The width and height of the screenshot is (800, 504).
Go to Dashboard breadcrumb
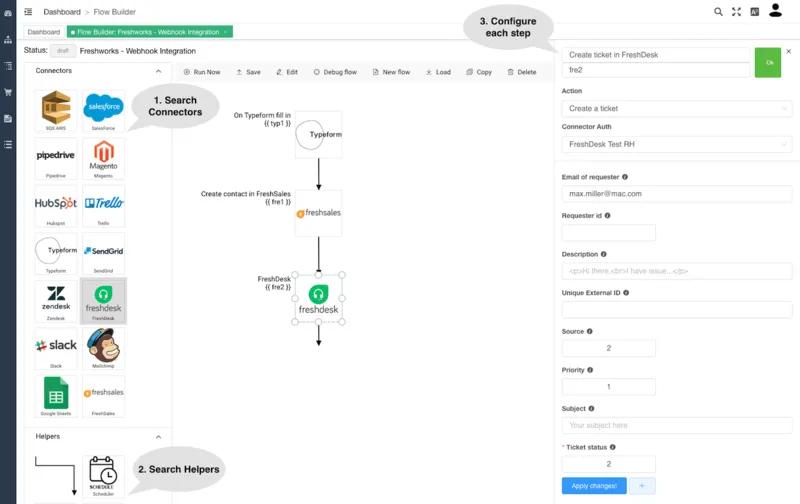pos(62,12)
